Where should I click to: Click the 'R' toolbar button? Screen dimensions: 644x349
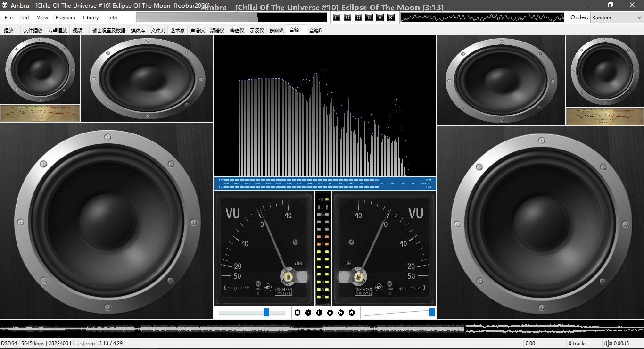pos(391,17)
